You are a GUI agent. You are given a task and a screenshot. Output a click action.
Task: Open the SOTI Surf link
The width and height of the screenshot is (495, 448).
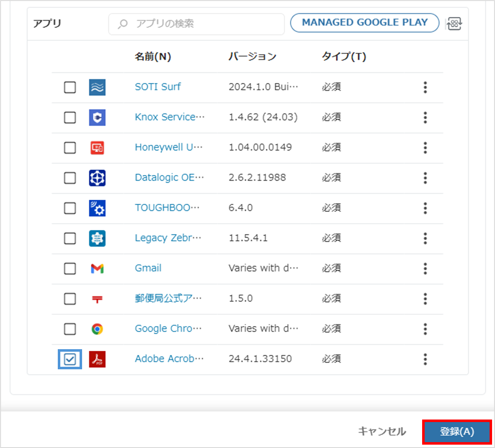tap(157, 87)
